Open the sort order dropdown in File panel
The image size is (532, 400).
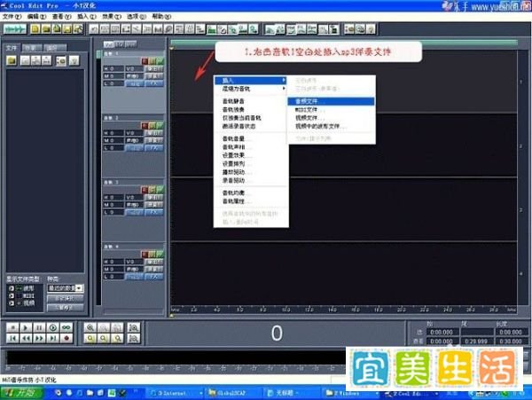pyautogui.click(x=79, y=288)
